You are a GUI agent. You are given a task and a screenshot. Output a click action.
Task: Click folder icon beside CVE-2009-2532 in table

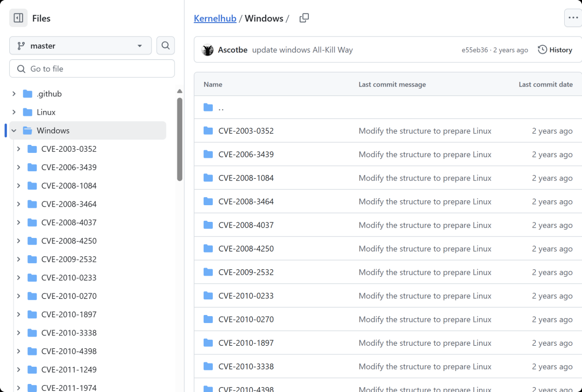point(208,272)
